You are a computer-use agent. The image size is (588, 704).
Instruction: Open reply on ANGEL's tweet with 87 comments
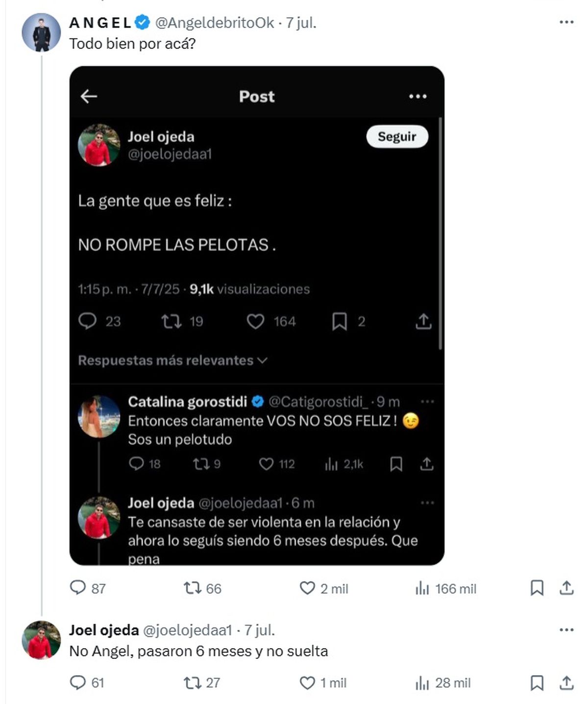(x=88, y=588)
